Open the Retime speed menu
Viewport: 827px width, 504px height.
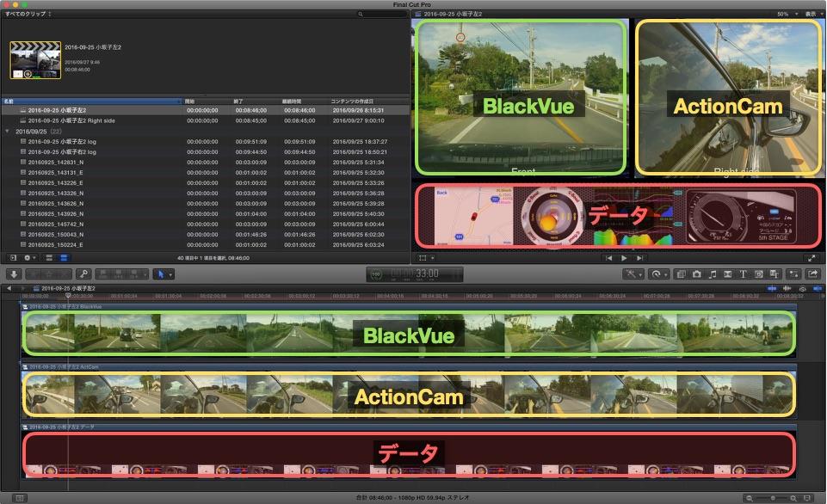pyautogui.click(x=658, y=274)
